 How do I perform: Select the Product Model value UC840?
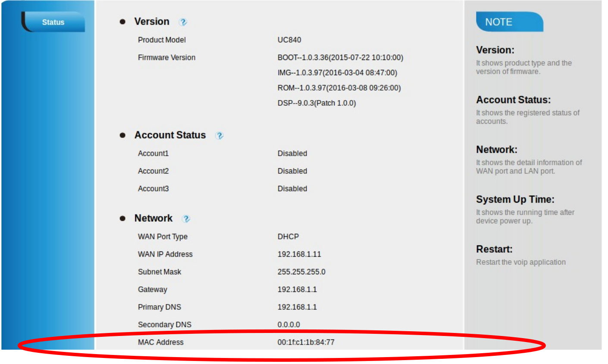click(289, 40)
